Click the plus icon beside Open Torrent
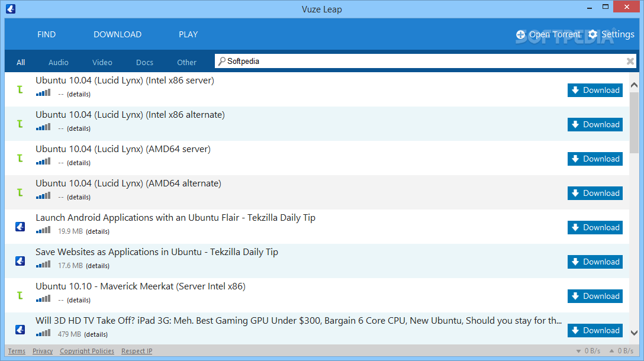This screenshot has width=644, height=361. tap(520, 34)
